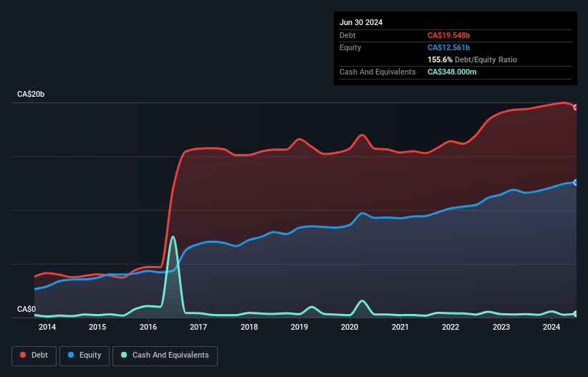Click the blue Equity legend dot
588x377 pixels.
(71, 355)
